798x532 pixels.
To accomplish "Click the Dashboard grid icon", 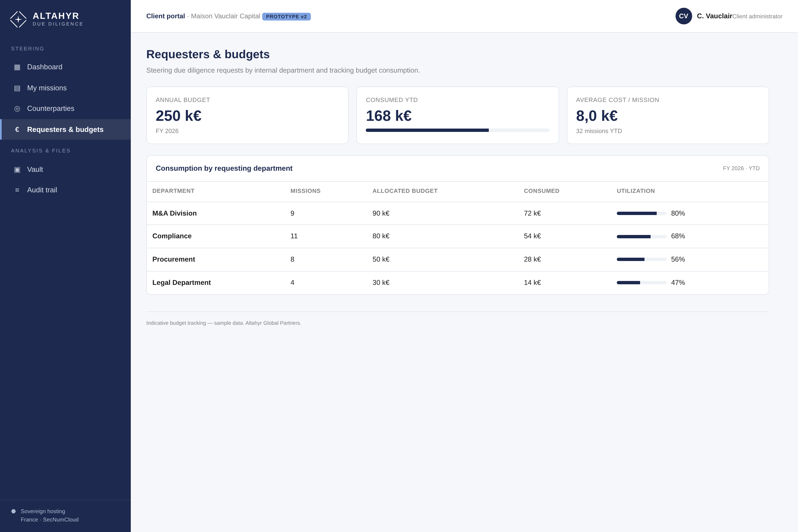I will [17, 67].
